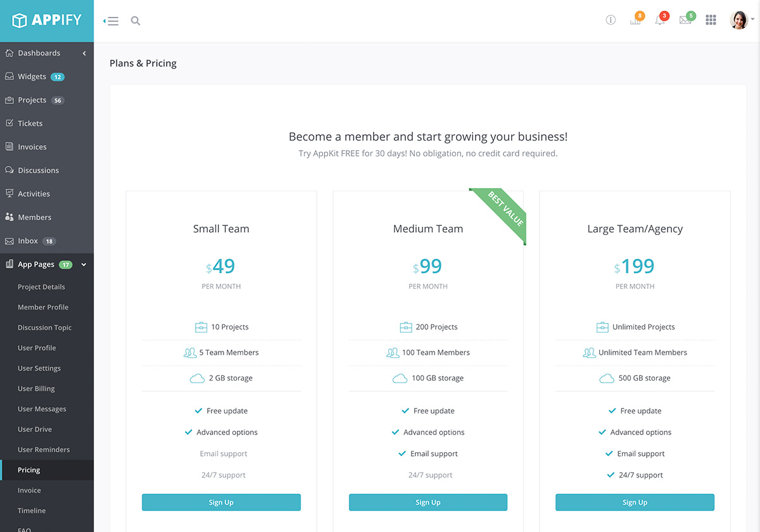Open Projects in the sidebar

point(32,100)
